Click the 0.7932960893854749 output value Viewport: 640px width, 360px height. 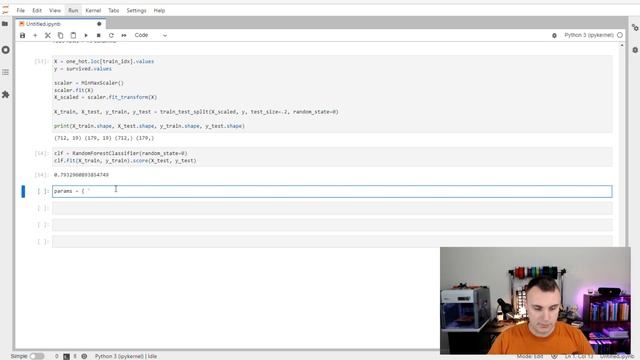tap(81, 175)
